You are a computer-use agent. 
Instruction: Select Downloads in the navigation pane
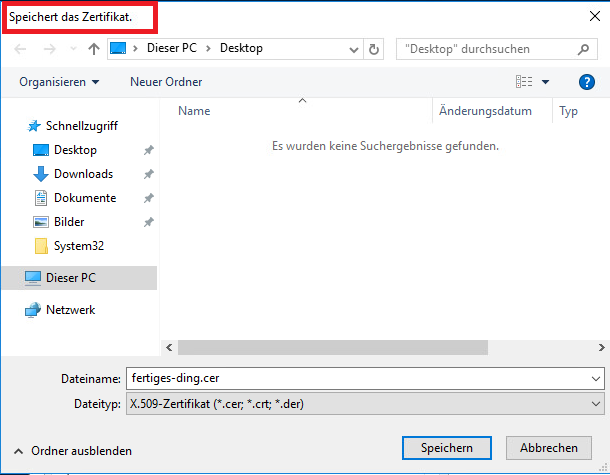point(83,174)
